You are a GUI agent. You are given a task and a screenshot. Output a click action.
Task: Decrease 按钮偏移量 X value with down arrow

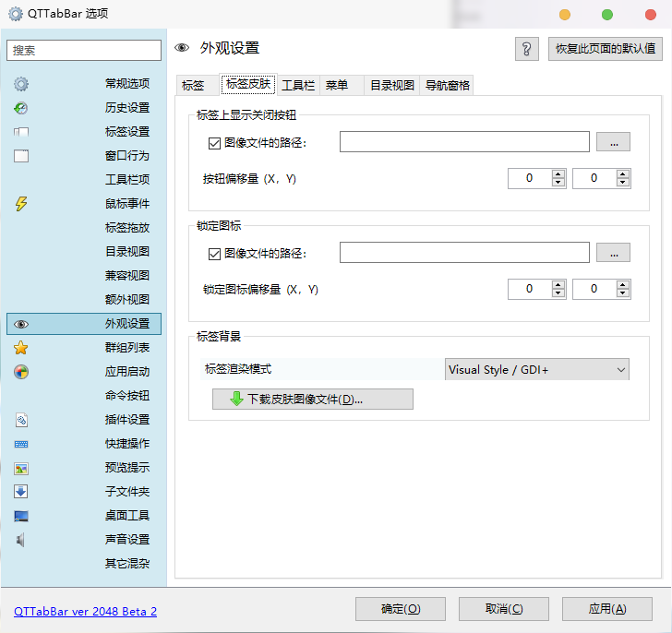(x=558, y=183)
